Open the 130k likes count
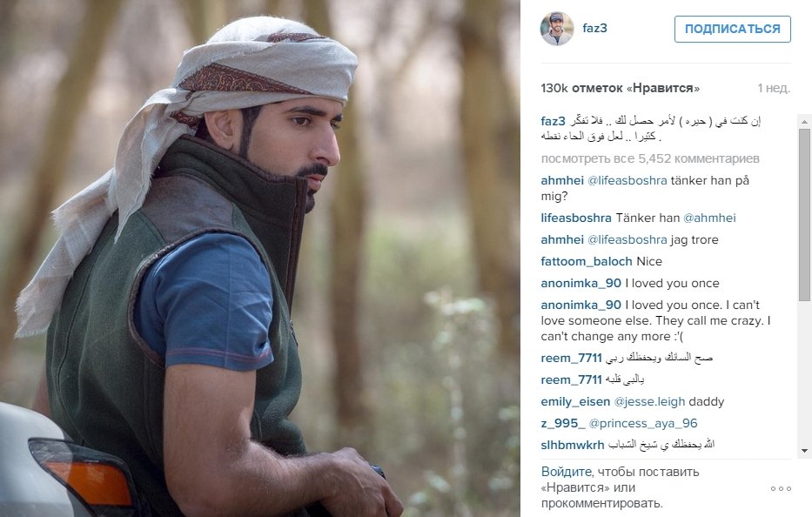 620,88
